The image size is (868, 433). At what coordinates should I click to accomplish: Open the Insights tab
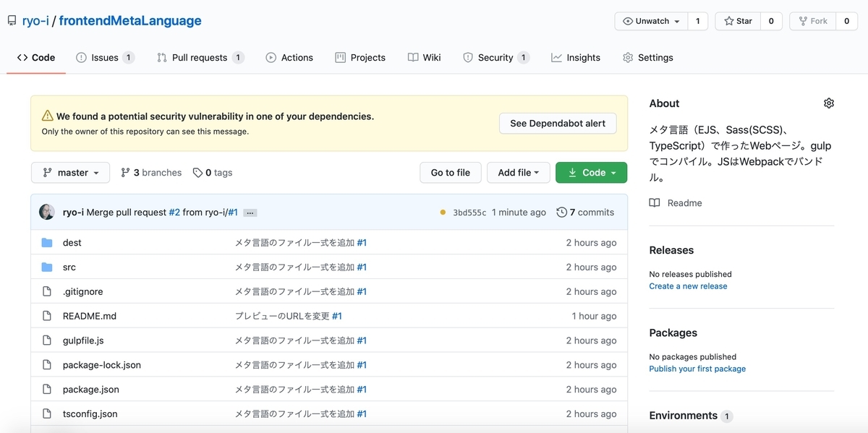pyautogui.click(x=576, y=57)
